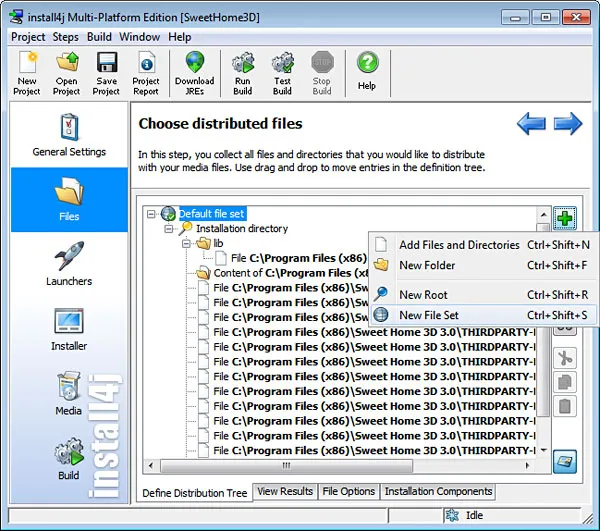
Task: Click the blue icon below paste
Action: tap(565, 461)
